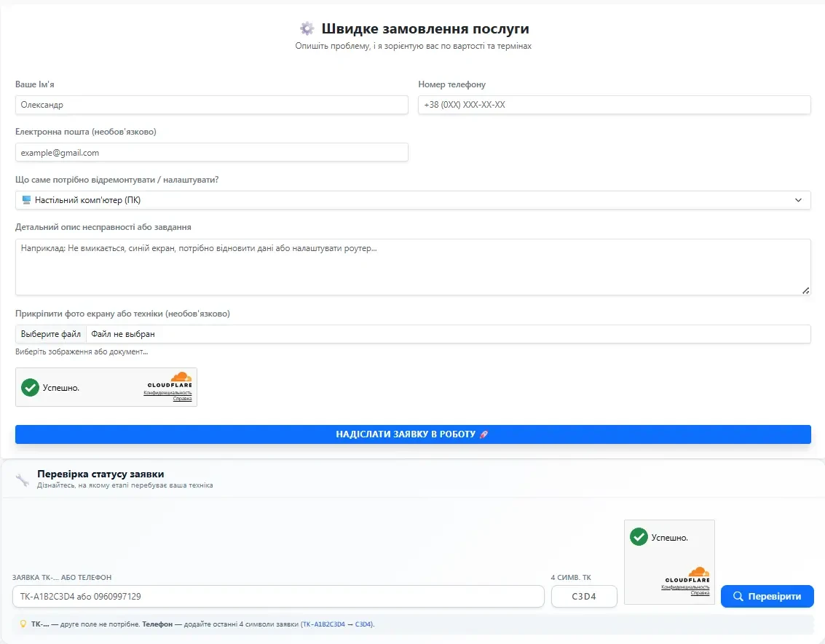Click the rocket icon on the submit button

(x=484, y=434)
